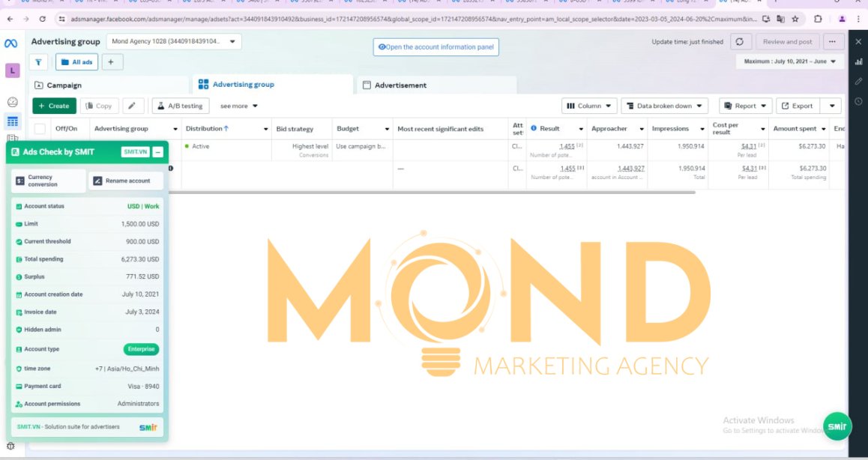Click the translate page icon in address bar
The height and width of the screenshot is (460, 868).
coord(780,19)
